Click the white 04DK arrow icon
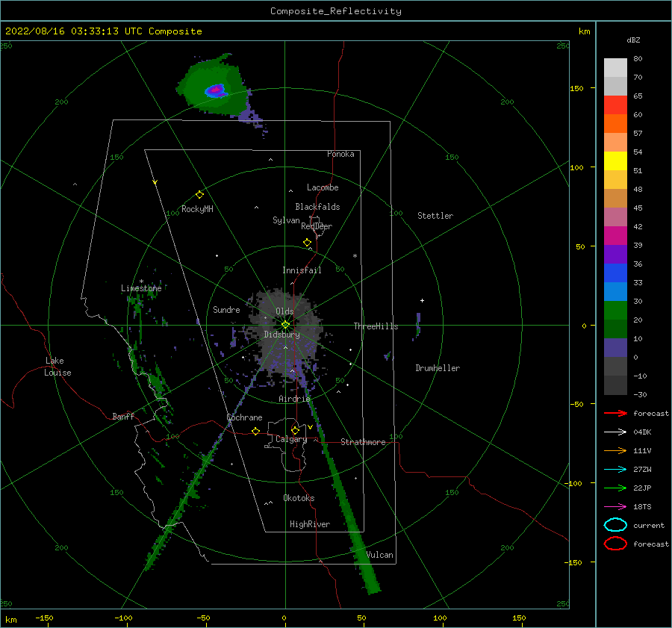Viewport: 672px width, 628px height. 615,432
